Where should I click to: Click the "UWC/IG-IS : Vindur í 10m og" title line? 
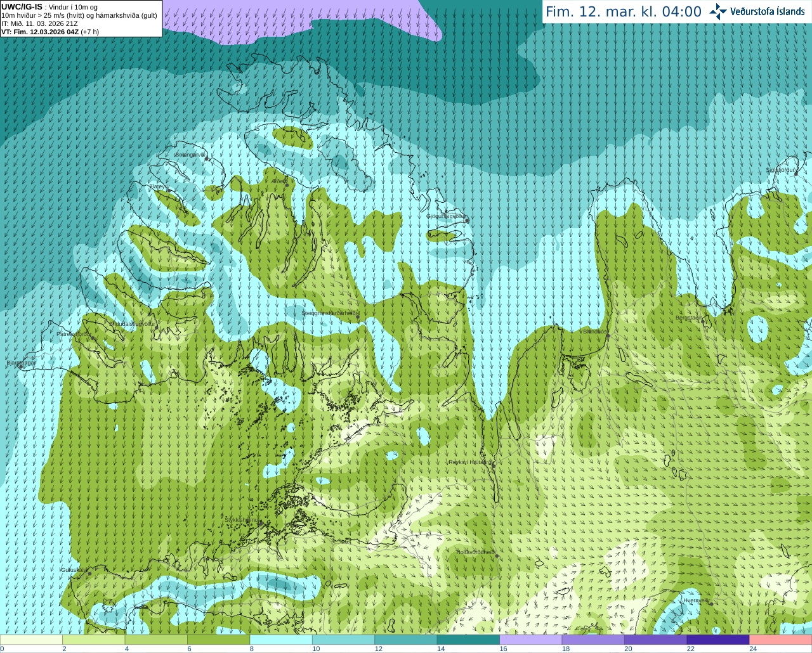pos(48,7)
